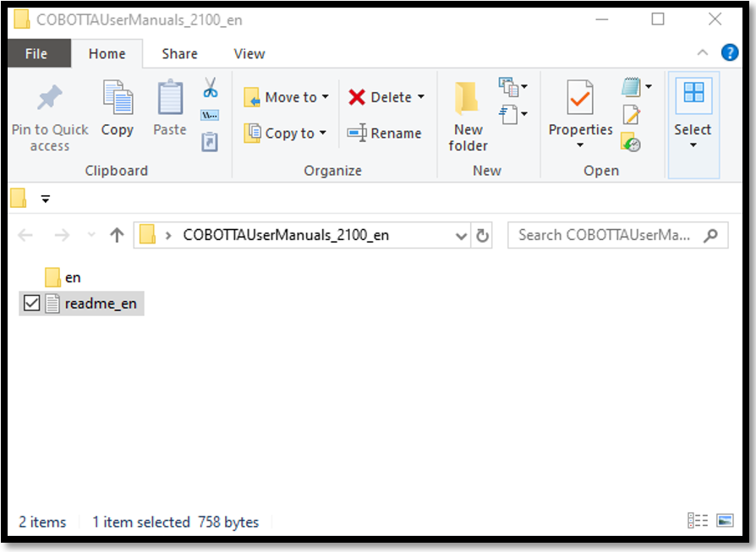Click the History icon in Open group
The width and height of the screenshot is (756, 552).
coord(631,142)
